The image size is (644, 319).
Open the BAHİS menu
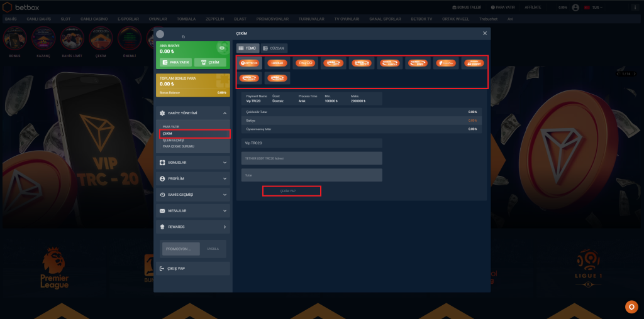(11, 19)
